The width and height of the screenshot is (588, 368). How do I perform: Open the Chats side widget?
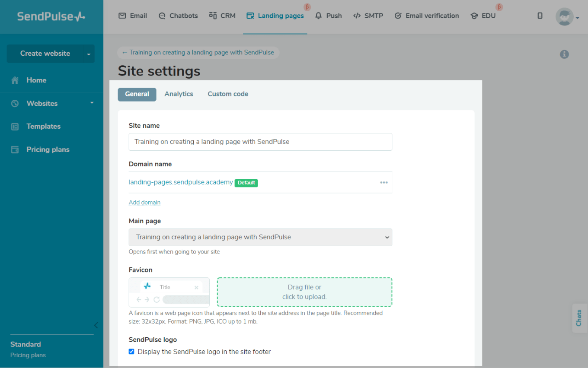(x=579, y=318)
